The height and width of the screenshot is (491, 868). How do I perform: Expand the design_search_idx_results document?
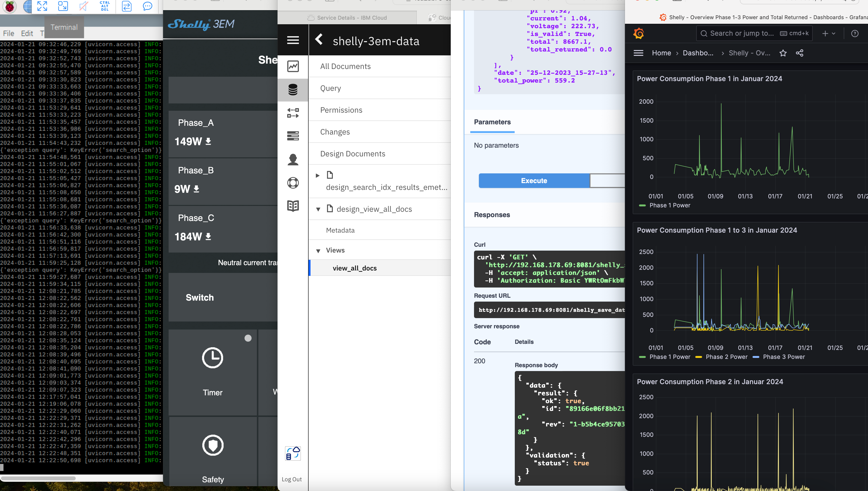(x=317, y=175)
